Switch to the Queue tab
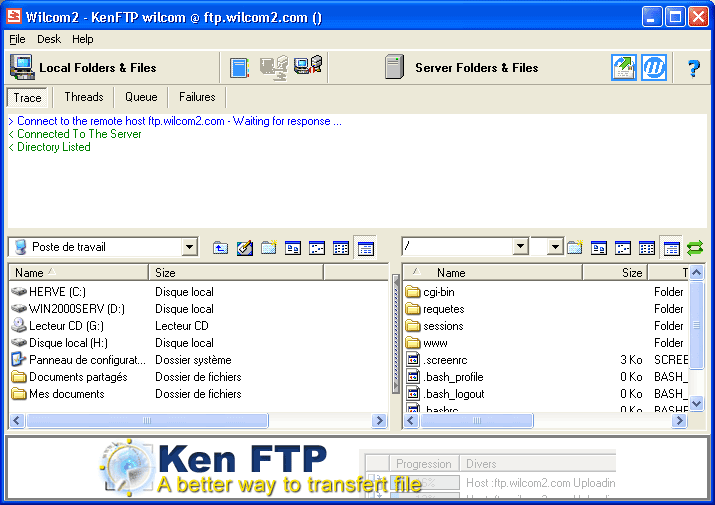The height and width of the screenshot is (505, 715). (141, 97)
